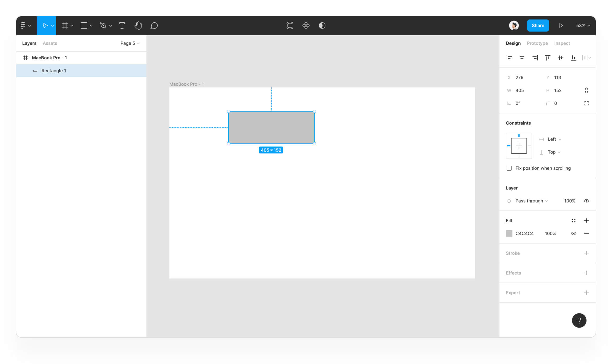Select the Hand tool

pos(138,26)
